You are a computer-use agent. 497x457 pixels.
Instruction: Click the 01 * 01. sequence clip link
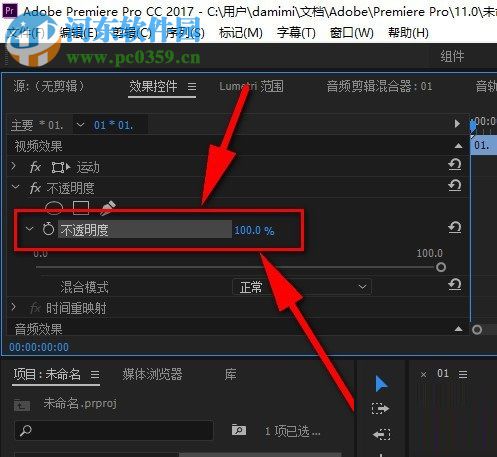(x=113, y=125)
